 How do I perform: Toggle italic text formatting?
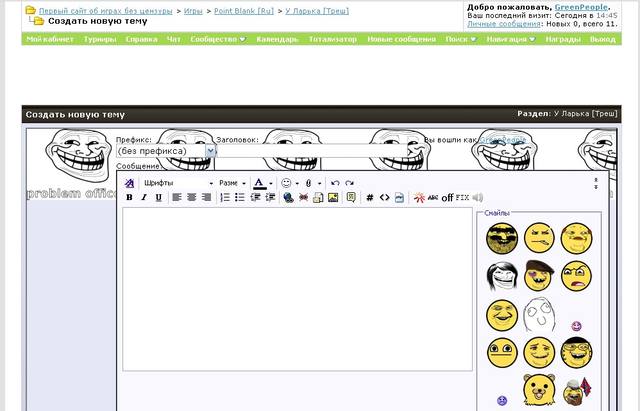(x=144, y=198)
